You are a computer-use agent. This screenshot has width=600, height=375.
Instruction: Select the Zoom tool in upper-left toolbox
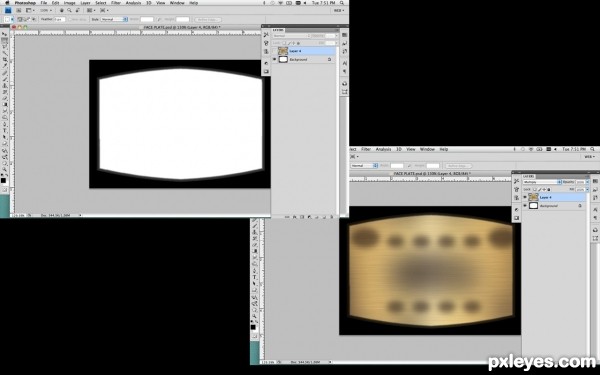click(x=5, y=169)
